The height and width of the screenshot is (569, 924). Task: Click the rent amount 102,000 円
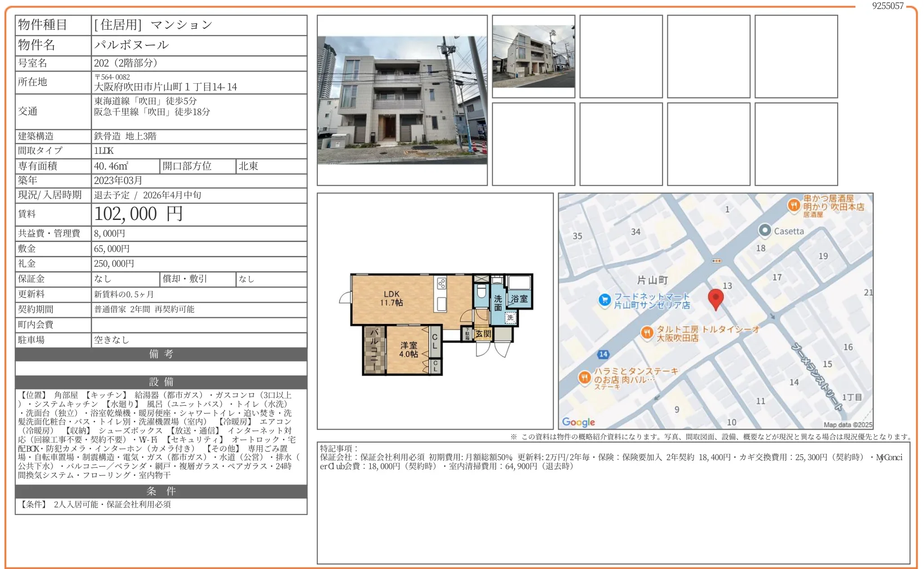click(138, 214)
